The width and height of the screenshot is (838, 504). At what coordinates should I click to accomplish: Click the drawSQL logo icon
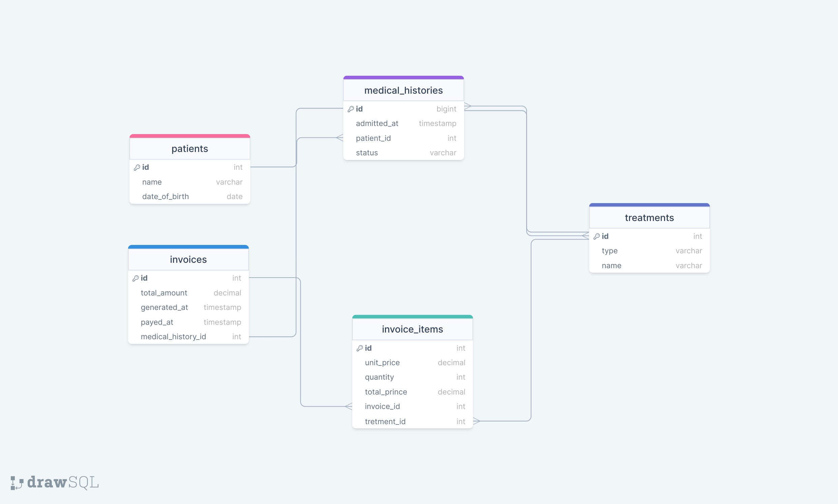[x=17, y=482]
